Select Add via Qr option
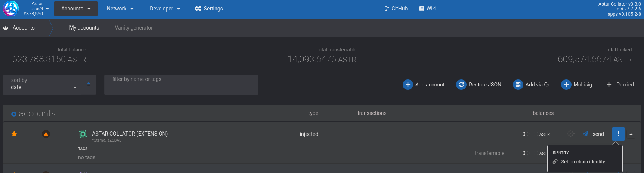Viewport: 644px width, 173px height. [x=531, y=85]
